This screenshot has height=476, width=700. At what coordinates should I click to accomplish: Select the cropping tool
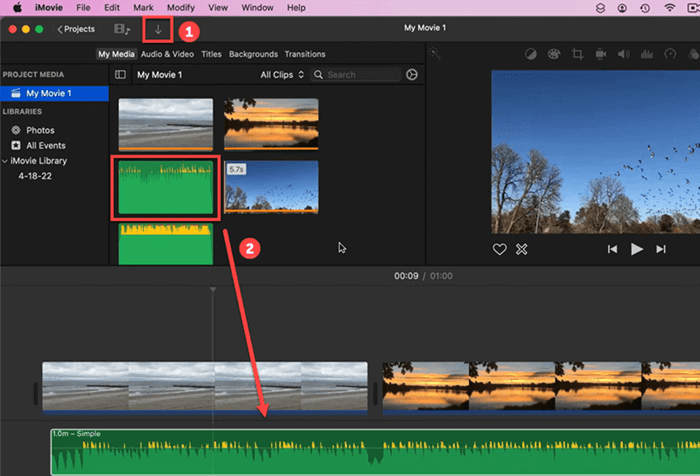(x=577, y=54)
